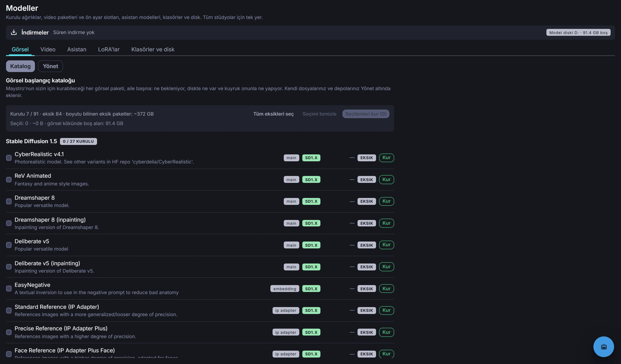Screen dimensions: 621x364
Task: Click Kur for CyberRealistic v4.1
Action: (386, 158)
